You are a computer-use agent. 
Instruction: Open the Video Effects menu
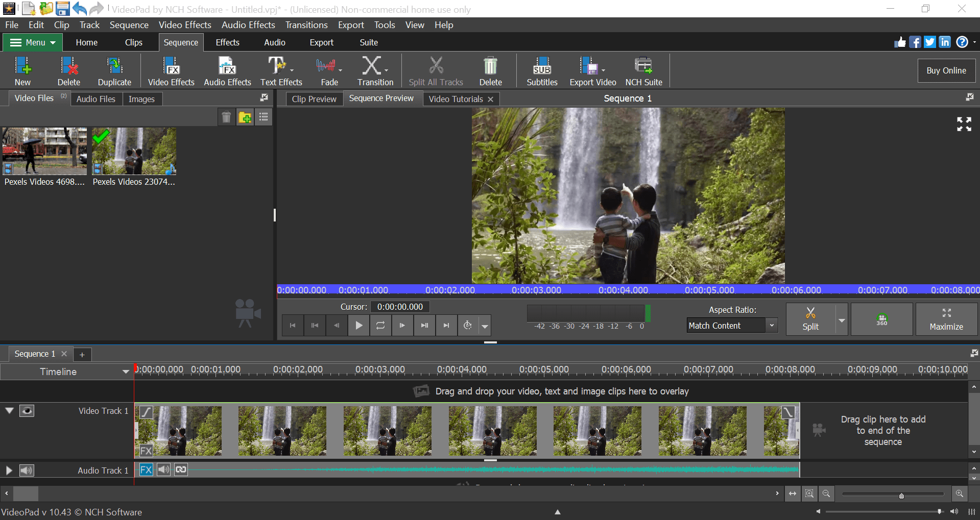(x=185, y=25)
